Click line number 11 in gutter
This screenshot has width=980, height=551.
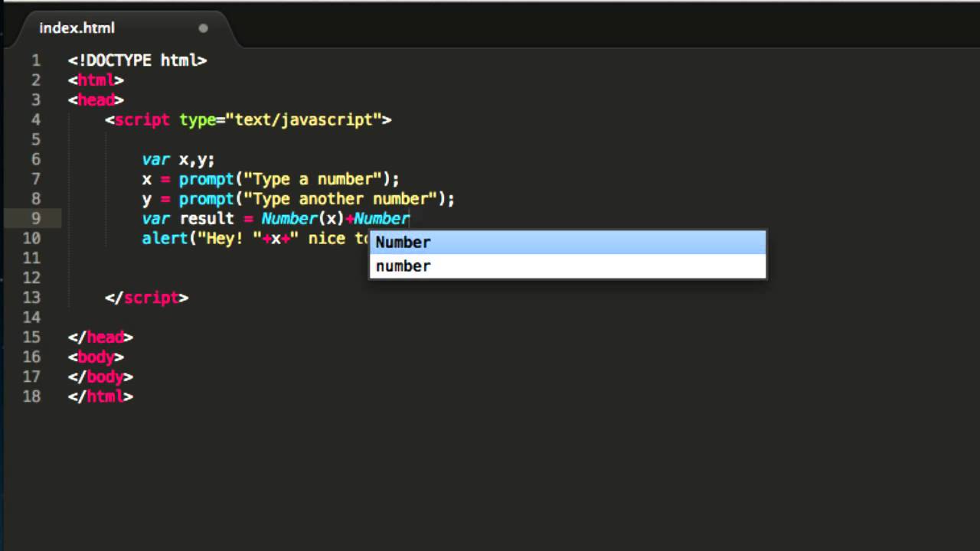pos(31,259)
